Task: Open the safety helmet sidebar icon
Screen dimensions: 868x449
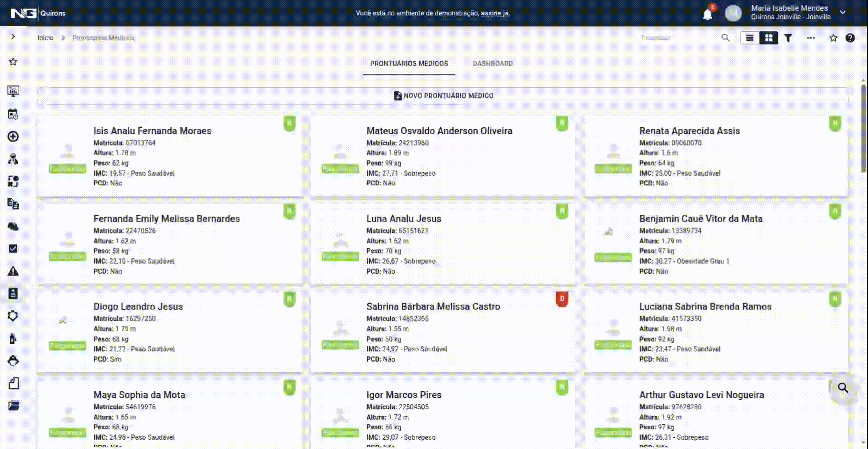Action: click(x=13, y=226)
